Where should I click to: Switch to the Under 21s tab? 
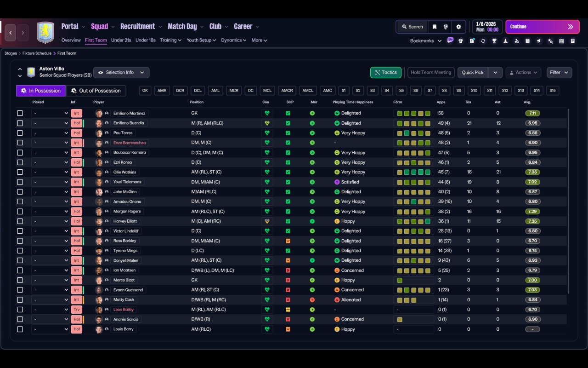[121, 40]
